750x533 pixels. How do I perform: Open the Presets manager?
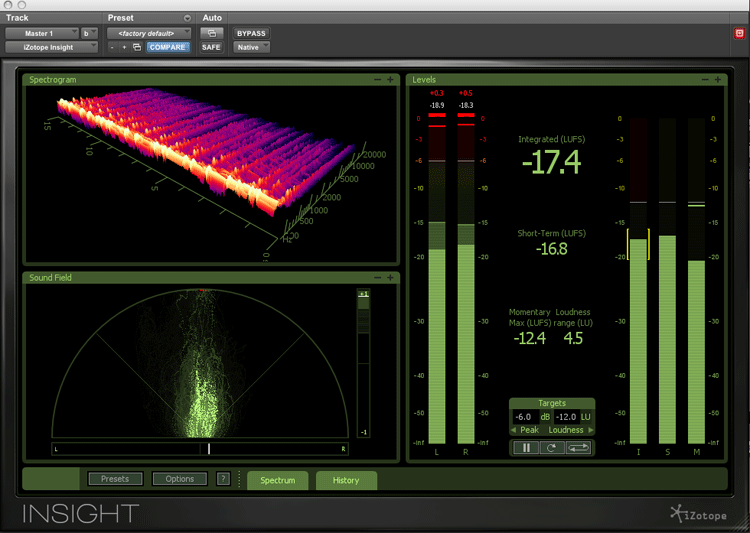(x=115, y=479)
